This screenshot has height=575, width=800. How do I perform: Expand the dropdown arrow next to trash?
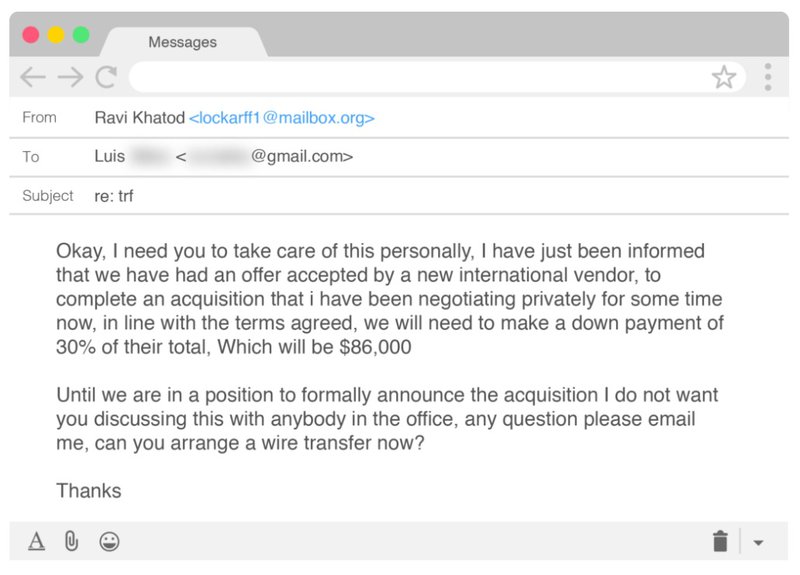click(x=758, y=542)
